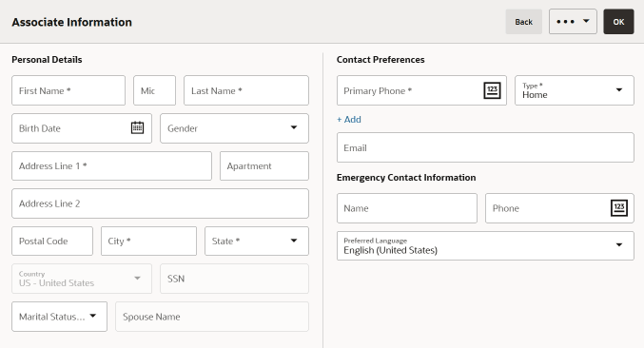Image resolution: width=644 pixels, height=348 pixels.
Task: Open the three-dot more options dropdown
Action: coord(573,22)
